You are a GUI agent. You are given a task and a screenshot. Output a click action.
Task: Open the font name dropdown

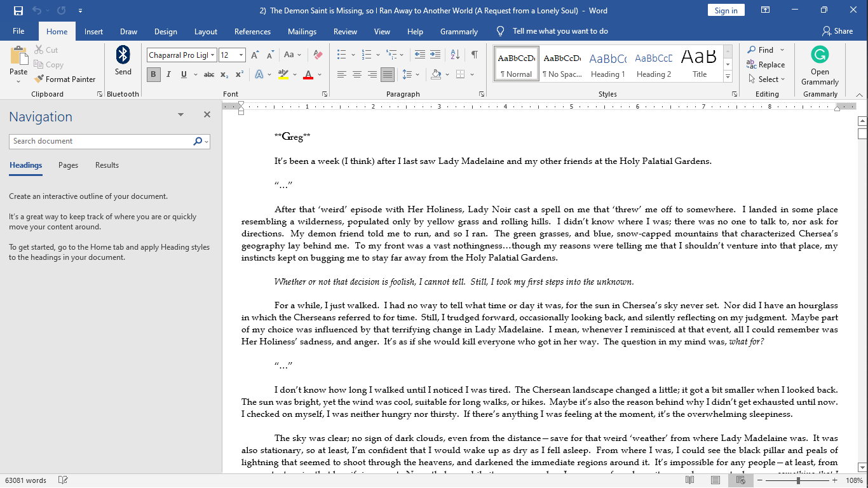coord(213,55)
